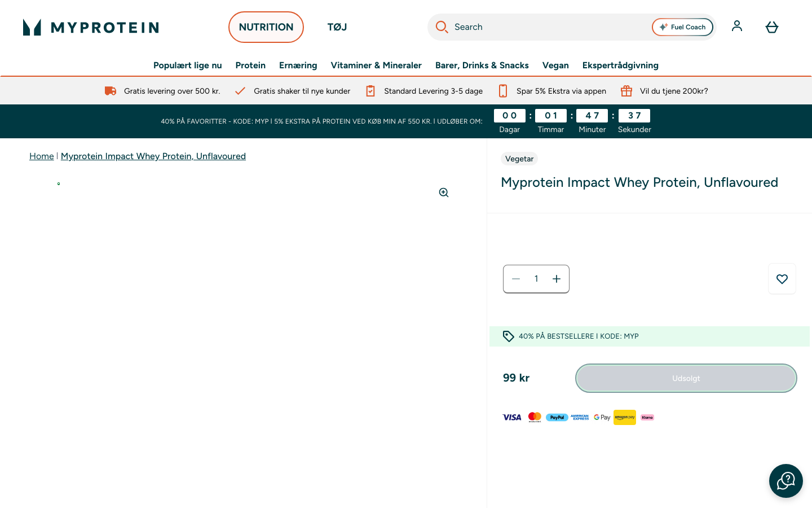Viewport: 812px width, 508px height.
Task: Follow the Impact Whey Protein breadcrumb link
Action: [153, 156]
